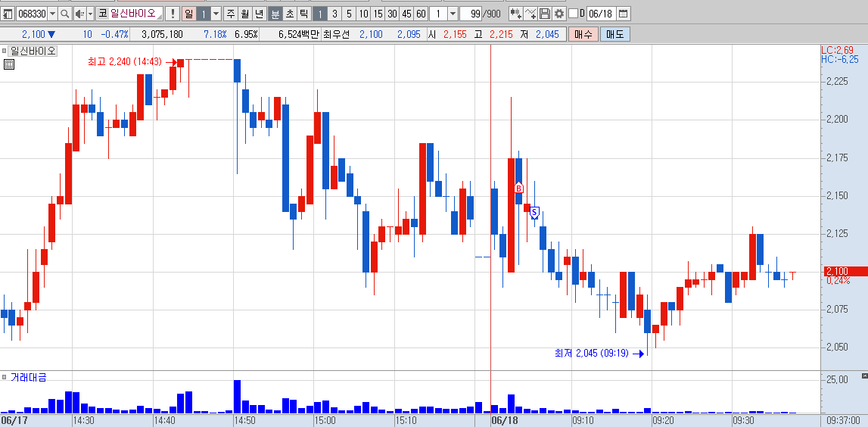Open the calendar date picker icon
The image size is (868, 427).
623,14
